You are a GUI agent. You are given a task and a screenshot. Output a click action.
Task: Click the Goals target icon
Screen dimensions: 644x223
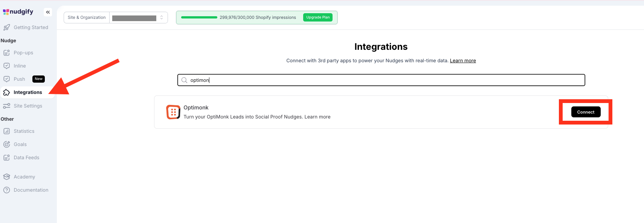pyautogui.click(x=6, y=145)
